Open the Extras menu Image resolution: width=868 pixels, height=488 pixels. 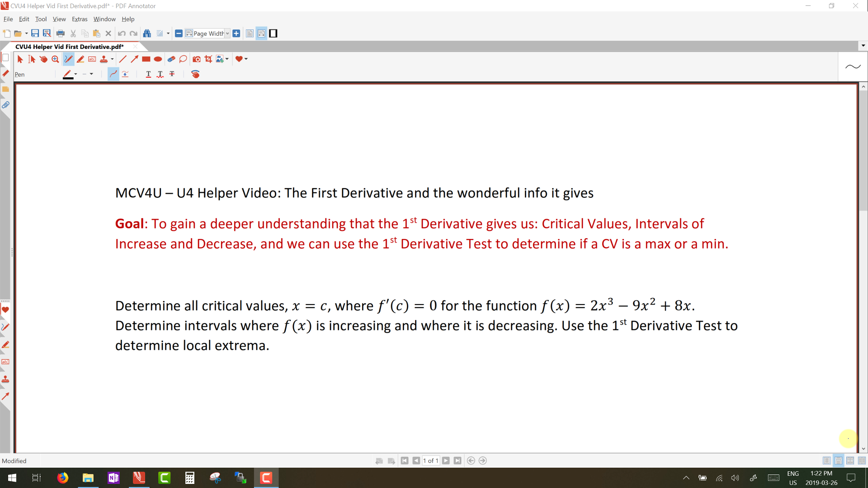pyautogui.click(x=80, y=19)
